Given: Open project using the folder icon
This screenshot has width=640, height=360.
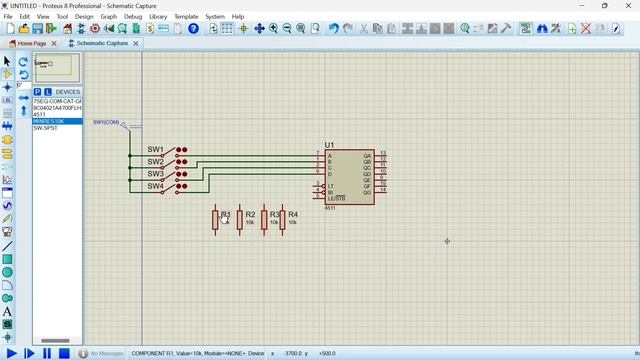Looking at the screenshot, I should (24, 29).
